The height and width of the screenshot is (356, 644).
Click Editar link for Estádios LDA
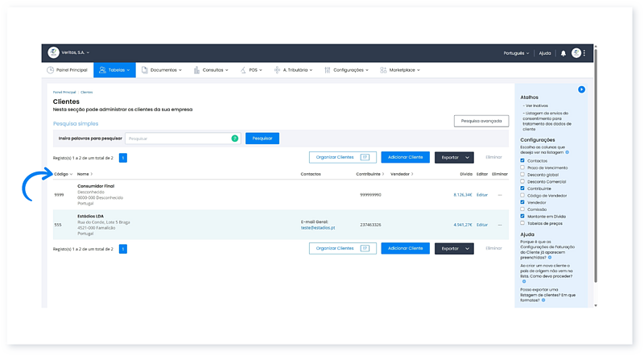(482, 225)
